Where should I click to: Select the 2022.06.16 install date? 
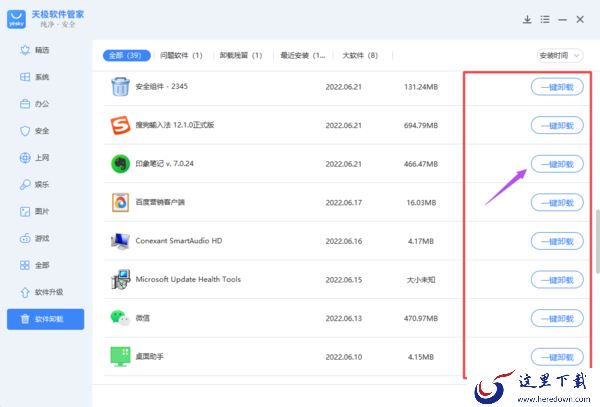[344, 241]
